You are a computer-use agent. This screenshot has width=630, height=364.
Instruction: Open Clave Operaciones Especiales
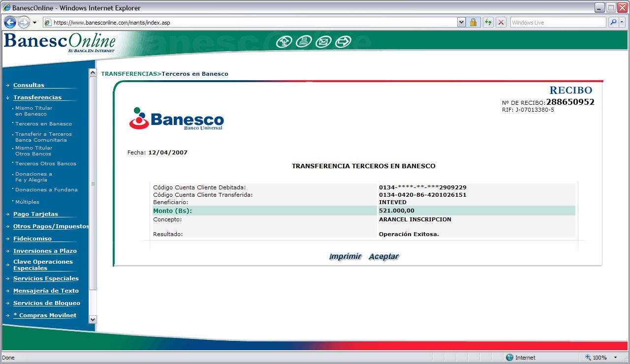(43, 265)
